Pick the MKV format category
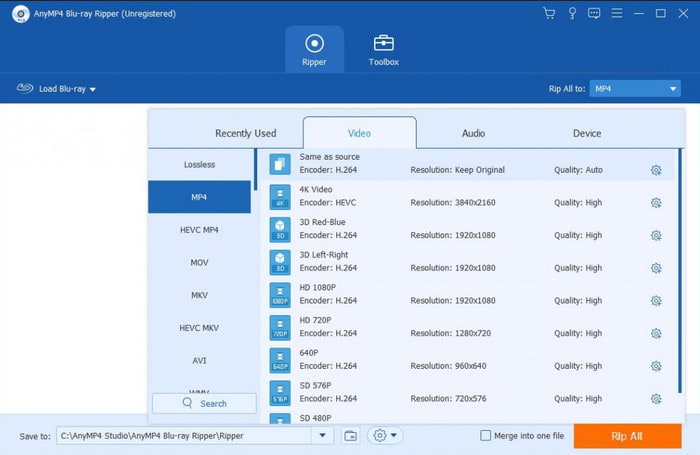The width and height of the screenshot is (700, 455). click(200, 295)
